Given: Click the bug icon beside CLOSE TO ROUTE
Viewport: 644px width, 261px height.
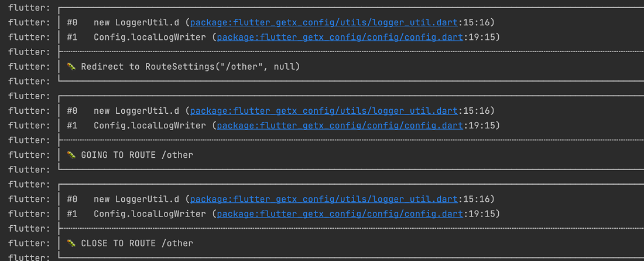Looking at the screenshot, I should [x=71, y=243].
